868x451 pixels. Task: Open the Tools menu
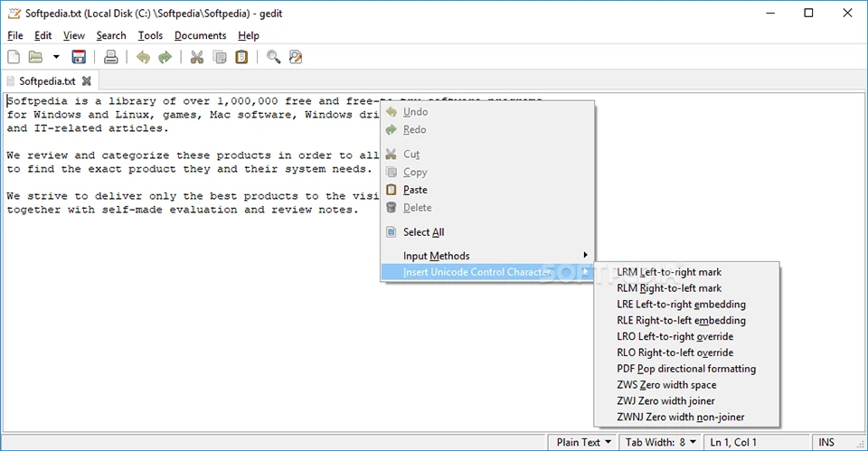click(x=150, y=35)
